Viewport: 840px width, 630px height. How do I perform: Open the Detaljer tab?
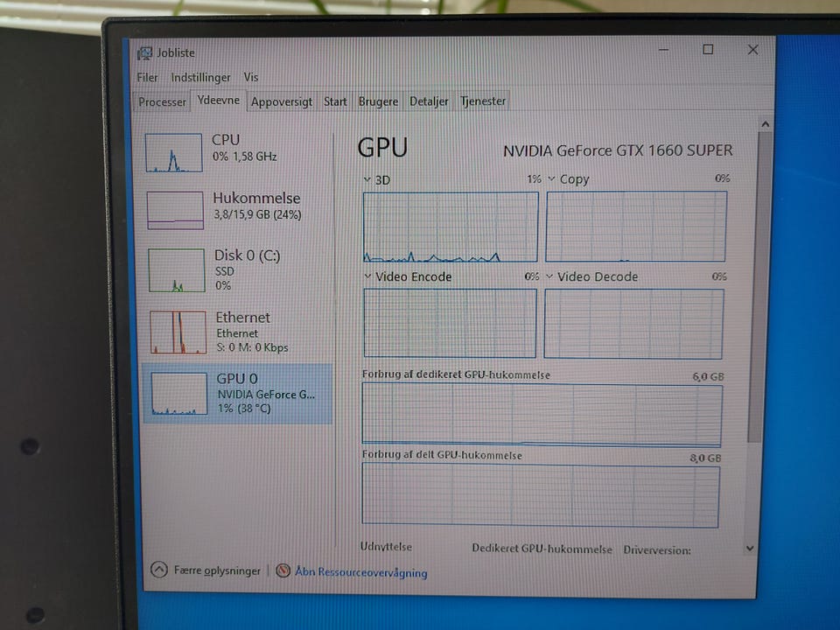(x=429, y=101)
